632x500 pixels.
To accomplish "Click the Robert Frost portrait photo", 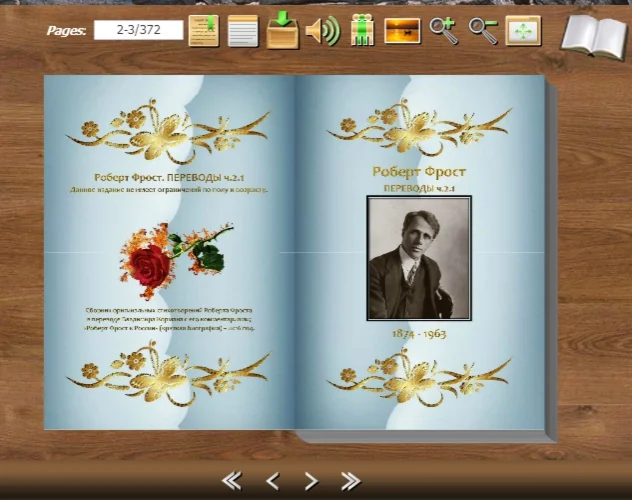I will click(x=419, y=258).
